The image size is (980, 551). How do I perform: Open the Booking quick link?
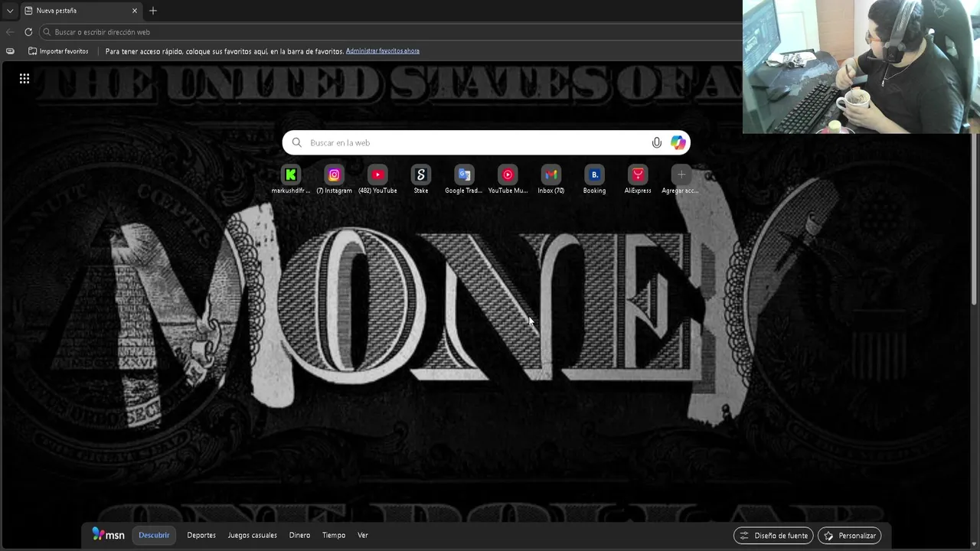coord(594,181)
